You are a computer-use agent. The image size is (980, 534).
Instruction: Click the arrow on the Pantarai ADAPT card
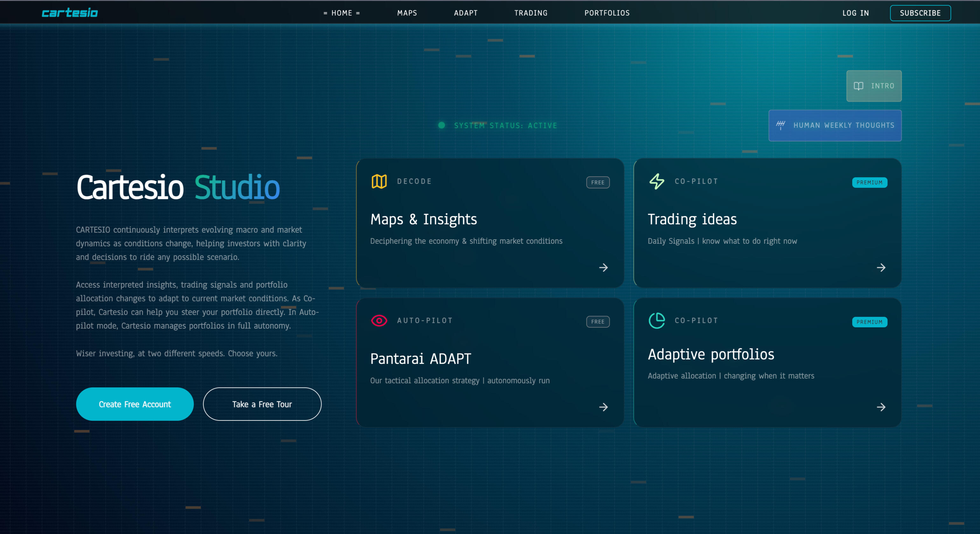pyautogui.click(x=603, y=407)
